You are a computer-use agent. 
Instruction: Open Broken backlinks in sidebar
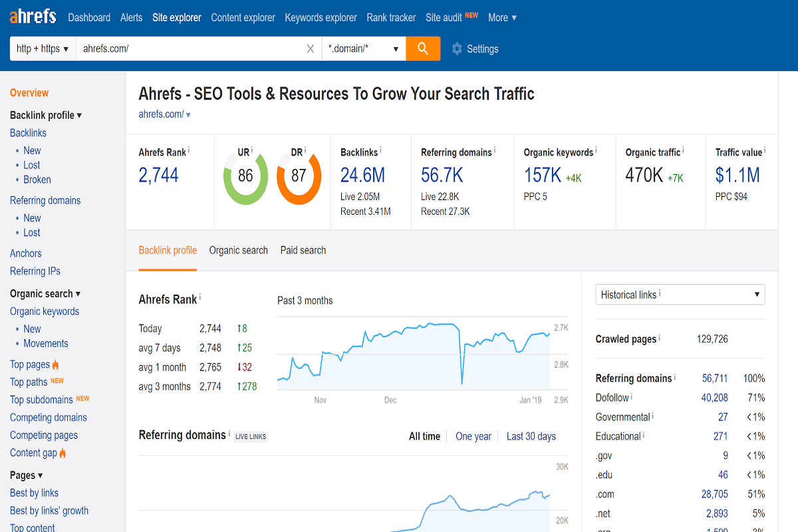point(37,180)
